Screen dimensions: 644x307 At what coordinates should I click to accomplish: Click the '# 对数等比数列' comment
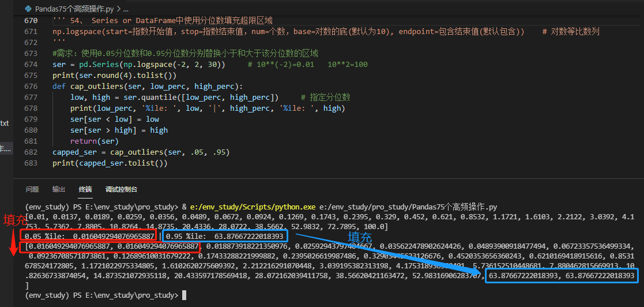pos(572,32)
